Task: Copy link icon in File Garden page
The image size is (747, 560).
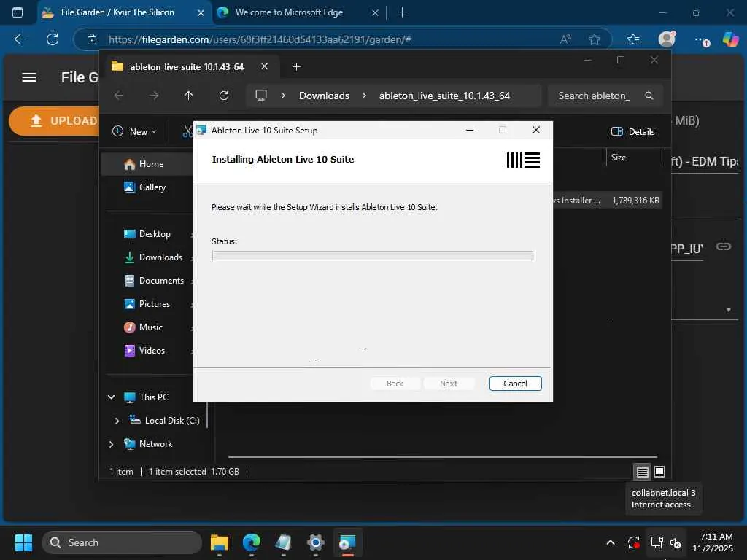Action: point(723,246)
